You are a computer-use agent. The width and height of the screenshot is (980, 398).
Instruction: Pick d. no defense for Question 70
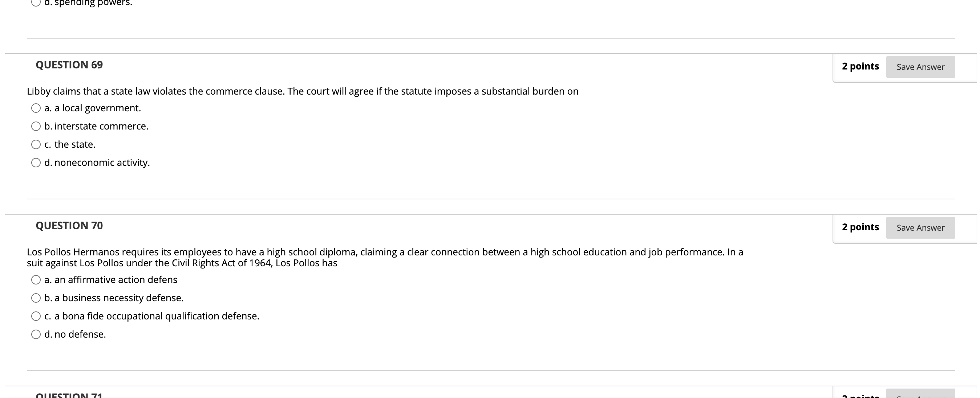(x=35, y=334)
